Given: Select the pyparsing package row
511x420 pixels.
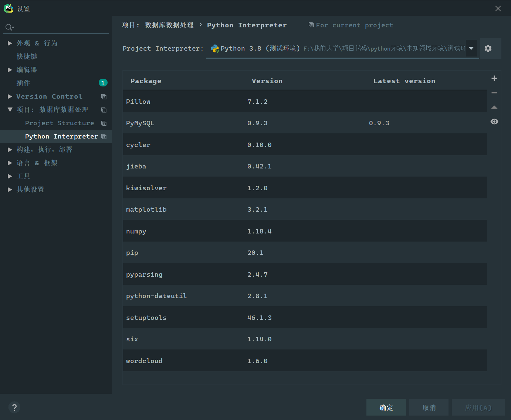Looking at the screenshot, I should 305,274.
